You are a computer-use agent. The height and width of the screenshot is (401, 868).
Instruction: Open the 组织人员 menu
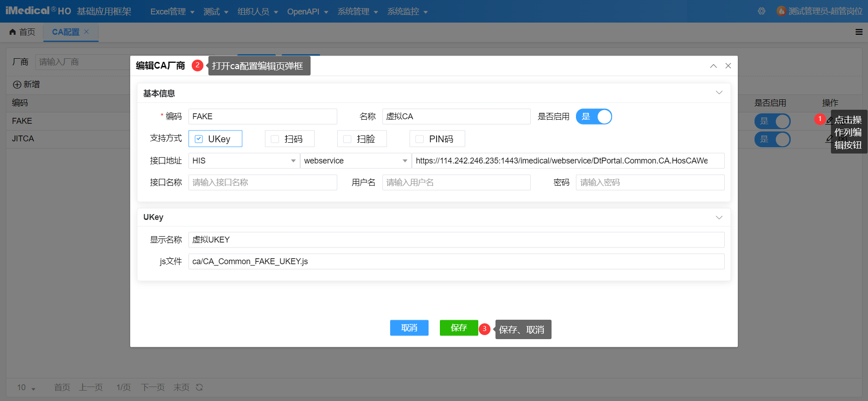(x=258, y=11)
